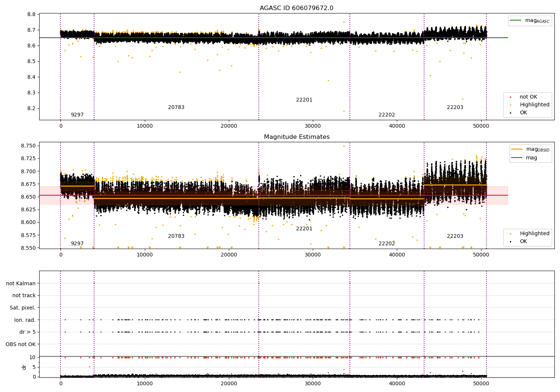Click the "Ion. rad." row label
The image size is (560, 392).
coord(25,320)
